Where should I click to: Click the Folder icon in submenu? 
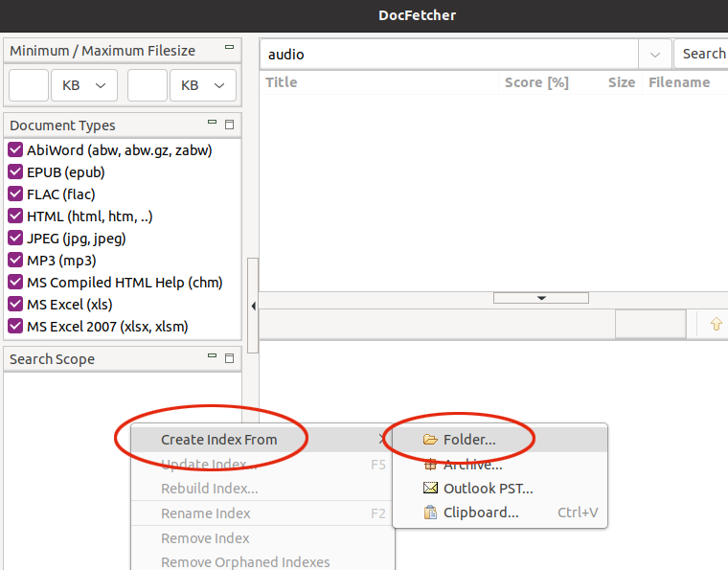pos(430,440)
